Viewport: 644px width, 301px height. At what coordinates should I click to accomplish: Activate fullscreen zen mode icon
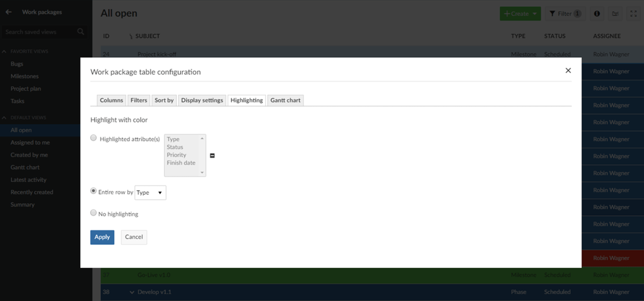coord(633,14)
